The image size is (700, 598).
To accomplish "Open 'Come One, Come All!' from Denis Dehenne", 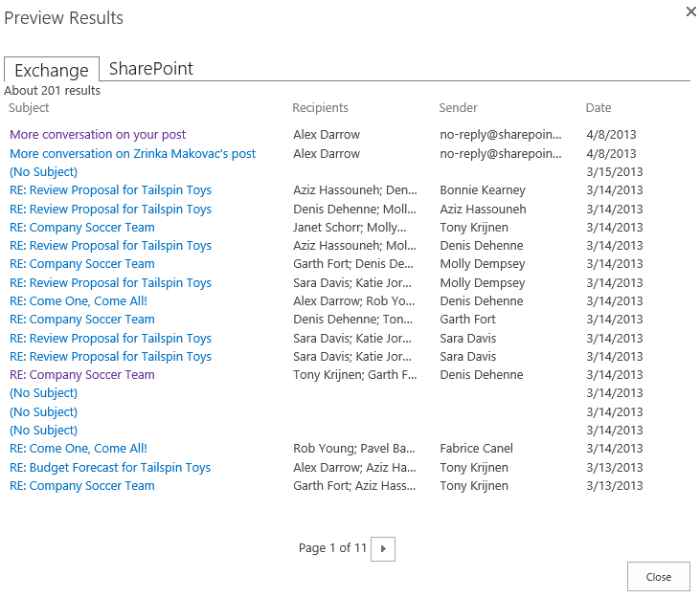I will click(79, 301).
